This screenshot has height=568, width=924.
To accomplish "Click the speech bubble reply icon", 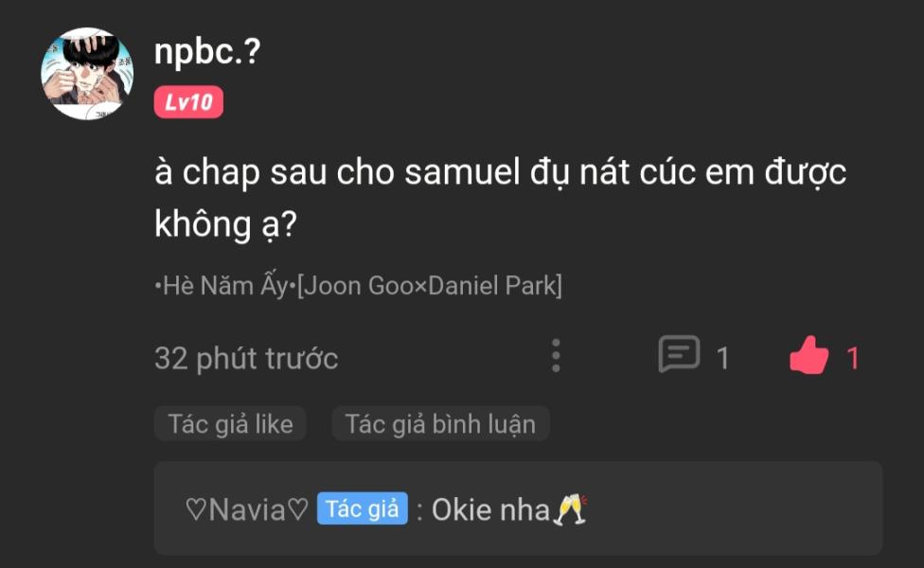I will pyautogui.click(x=680, y=356).
